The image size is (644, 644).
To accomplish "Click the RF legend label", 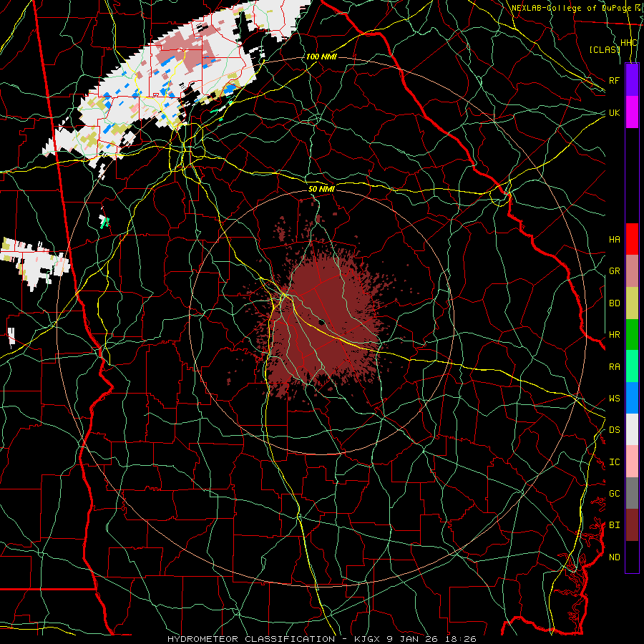I will point(614,80).
